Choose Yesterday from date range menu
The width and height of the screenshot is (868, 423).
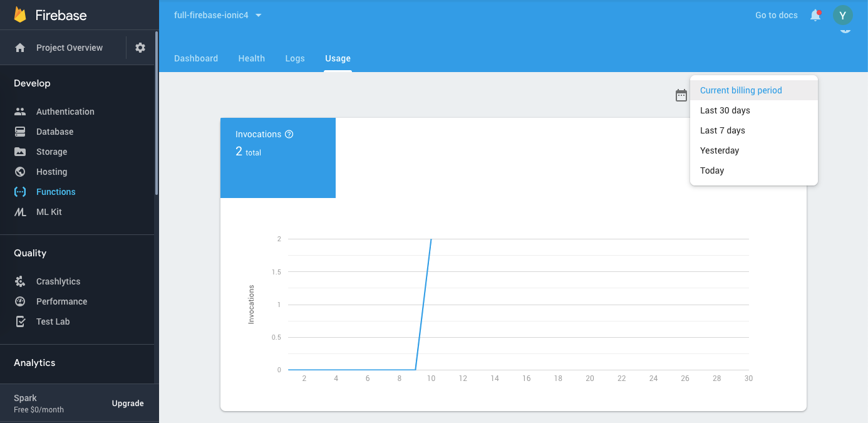754,150
